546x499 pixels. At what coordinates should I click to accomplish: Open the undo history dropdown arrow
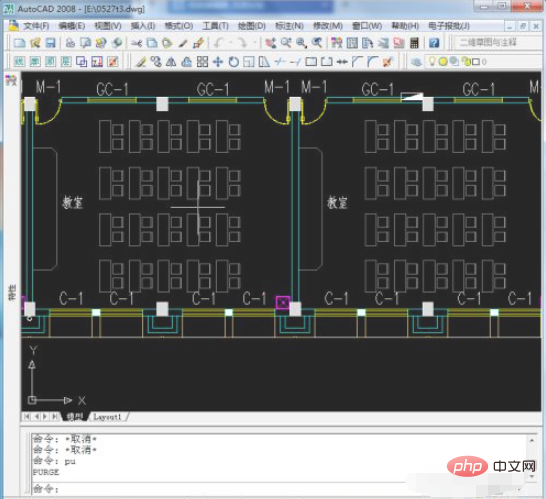pyautogui.click(x=230, y=43)
